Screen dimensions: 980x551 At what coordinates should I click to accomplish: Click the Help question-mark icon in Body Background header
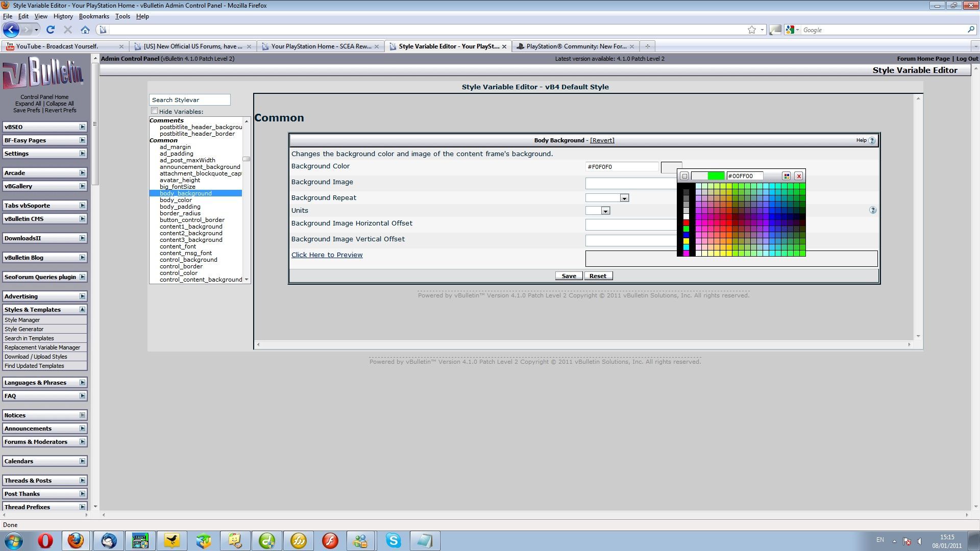click(x=872, y=140)
